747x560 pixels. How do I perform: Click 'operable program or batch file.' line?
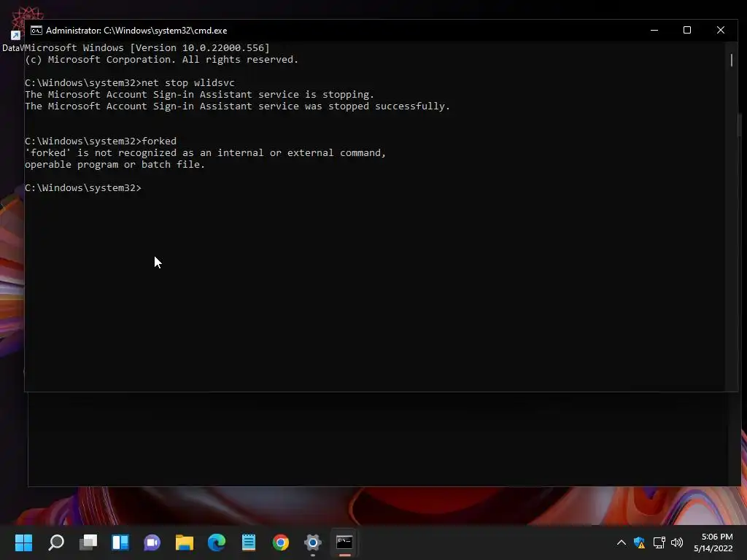(115, 164)
